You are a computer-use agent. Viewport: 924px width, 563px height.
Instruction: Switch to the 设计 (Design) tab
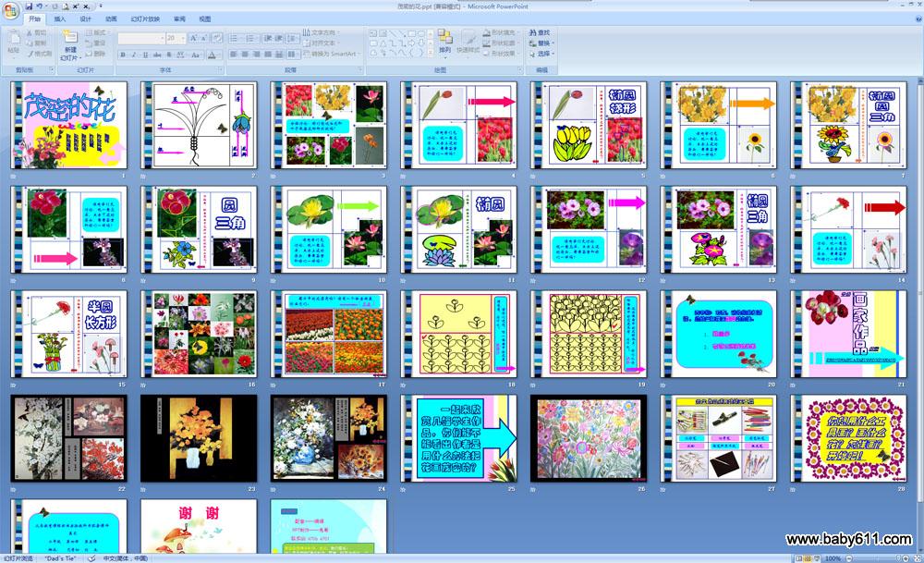(85, 18)
